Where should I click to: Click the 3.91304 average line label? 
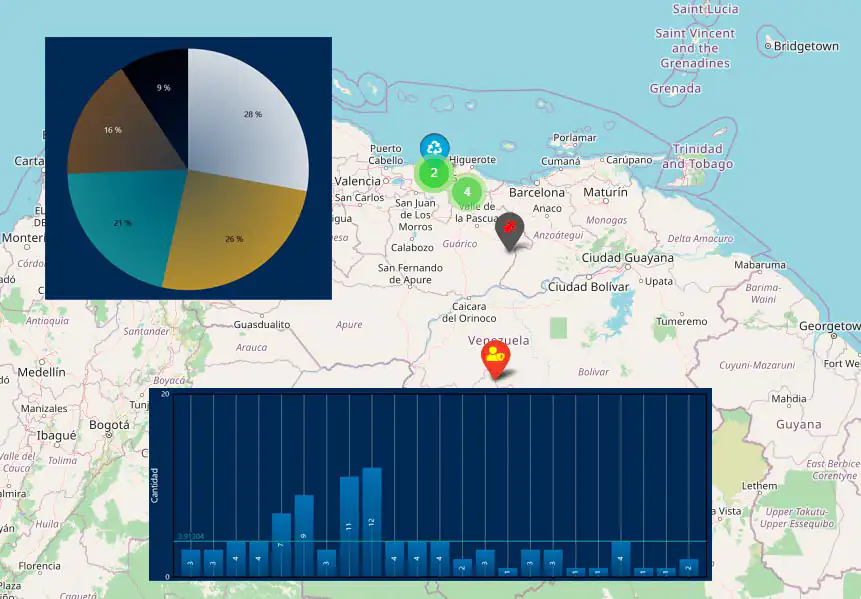click(191, 537)
